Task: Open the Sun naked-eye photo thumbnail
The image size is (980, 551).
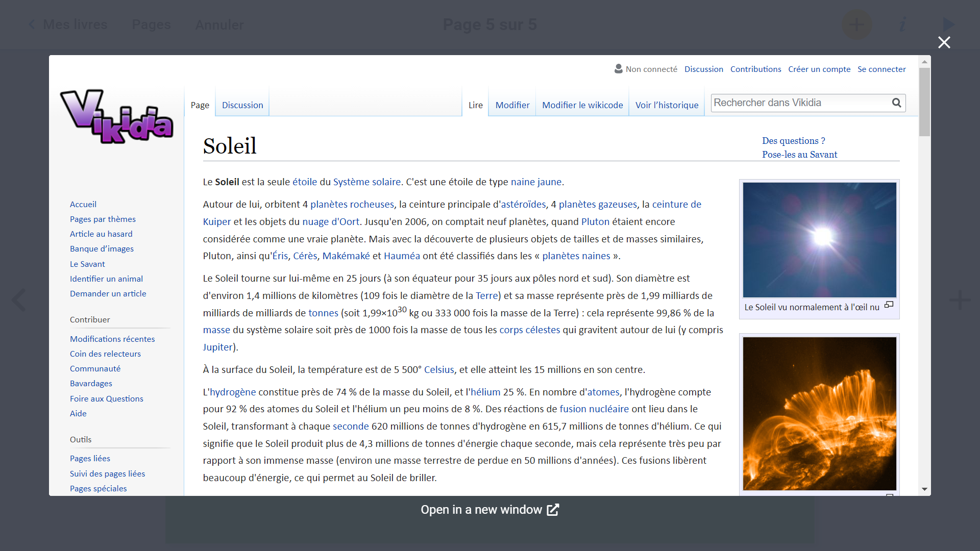Action: click(819, 240)
